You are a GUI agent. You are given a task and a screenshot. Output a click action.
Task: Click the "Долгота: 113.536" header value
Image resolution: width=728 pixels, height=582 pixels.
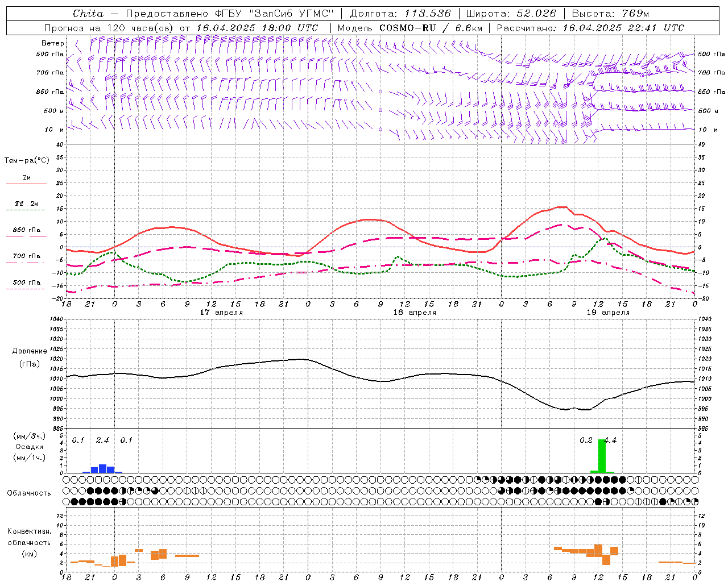coord(400,14)
